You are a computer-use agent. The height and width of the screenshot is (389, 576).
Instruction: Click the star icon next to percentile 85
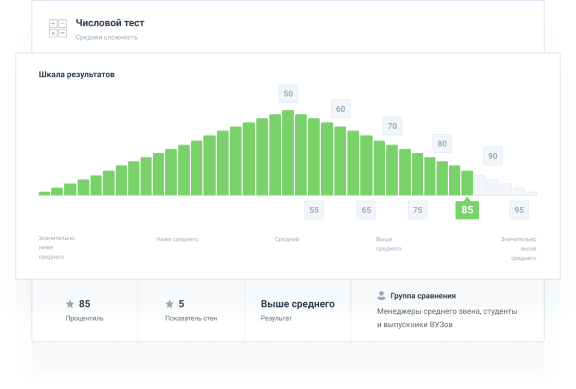pos(70,304)
